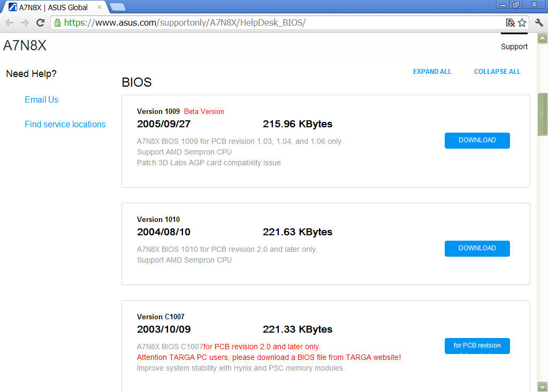Click the vertical scrollbar thumb
This screenshot has width=548, height=392.
[543, 114]
